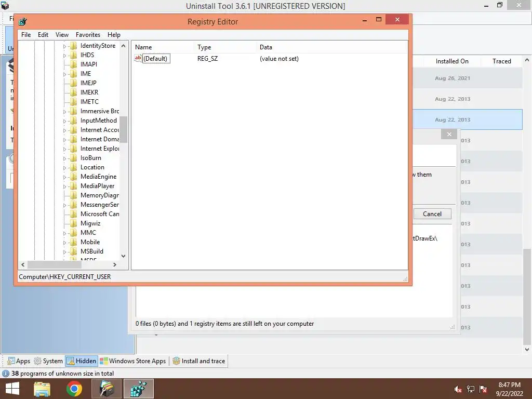This screenshot has width=532, height=399.
Task: Open the Install and trace tab
Action: (199, 361)
